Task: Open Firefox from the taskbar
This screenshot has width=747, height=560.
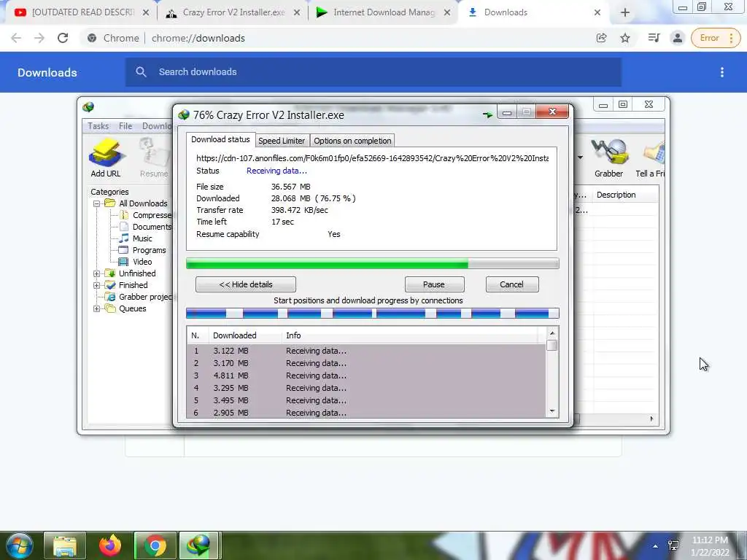Action: (110, 545)
